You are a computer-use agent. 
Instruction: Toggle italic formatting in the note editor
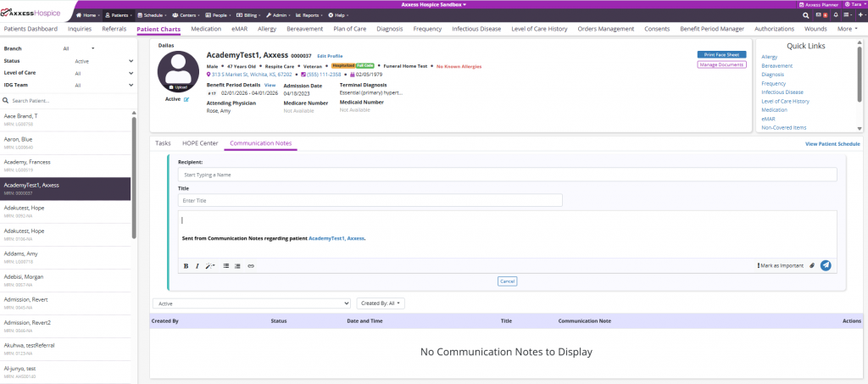coord(198,265)
